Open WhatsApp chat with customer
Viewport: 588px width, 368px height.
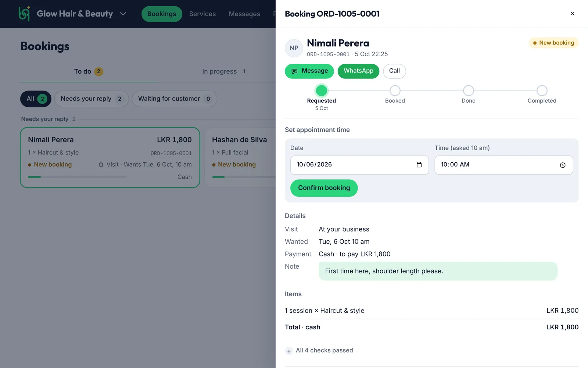[358, 71]
